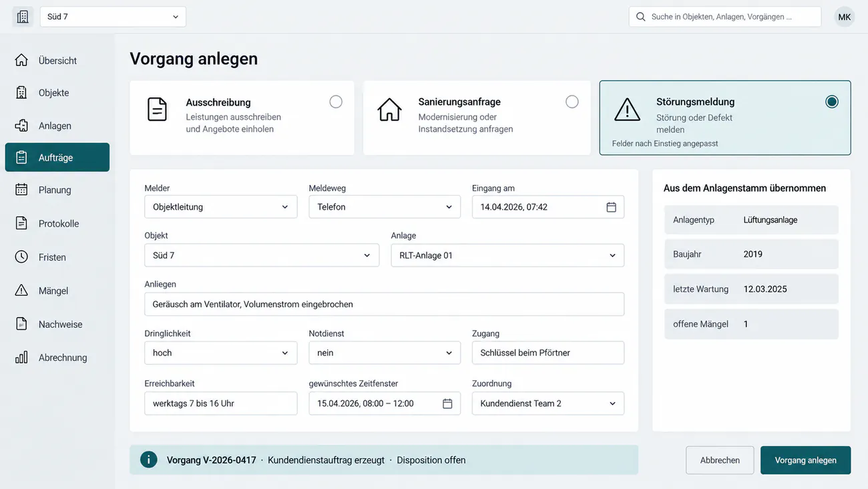Open calendar picker for Eingang am
Image resolution: width=868 pixels, height=489 pixels.
611,207
